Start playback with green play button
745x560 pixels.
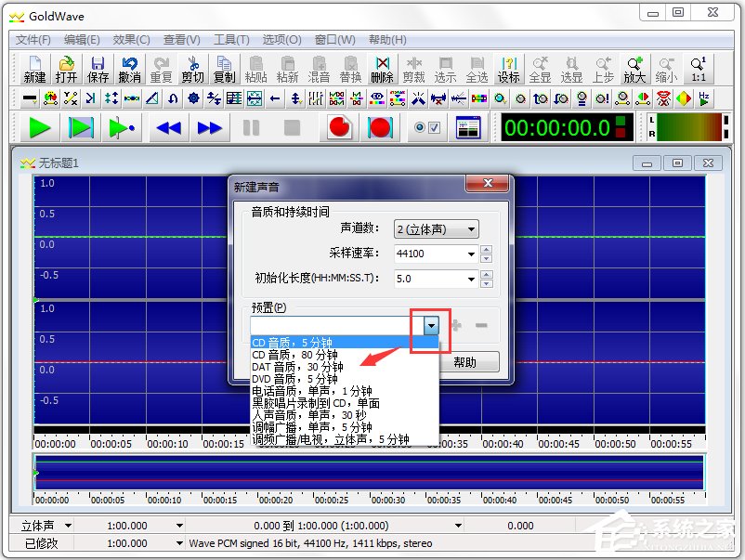(x=39, y=128)
